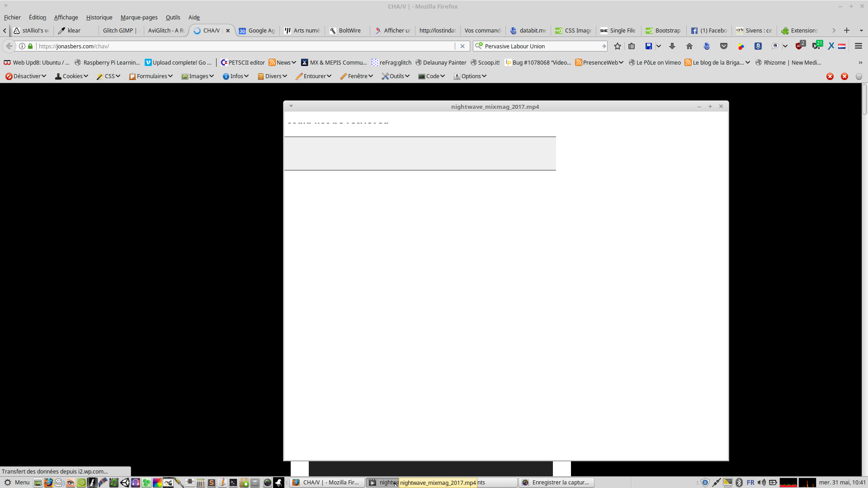Toggle the gray circle indicator in developer toolbar
868x488 pixels.
[859, 76]
